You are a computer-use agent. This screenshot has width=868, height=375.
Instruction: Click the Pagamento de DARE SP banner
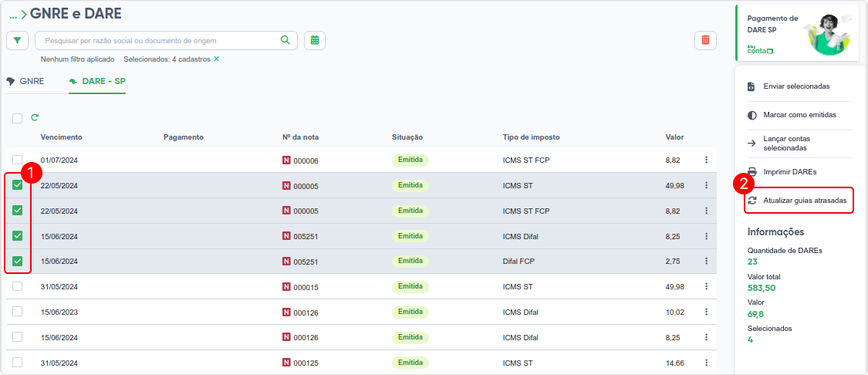coord(796,33)
